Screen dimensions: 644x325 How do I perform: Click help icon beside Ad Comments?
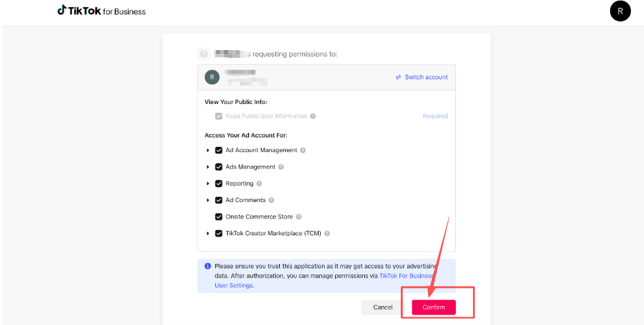pos(271,200)
